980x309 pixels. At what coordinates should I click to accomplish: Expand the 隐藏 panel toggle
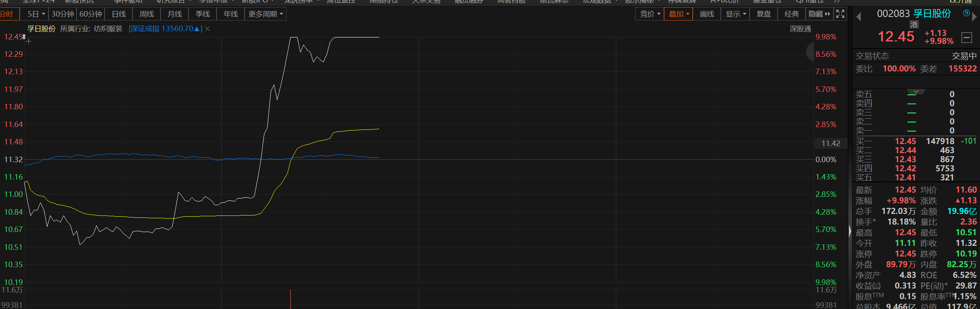click(819, 14)
